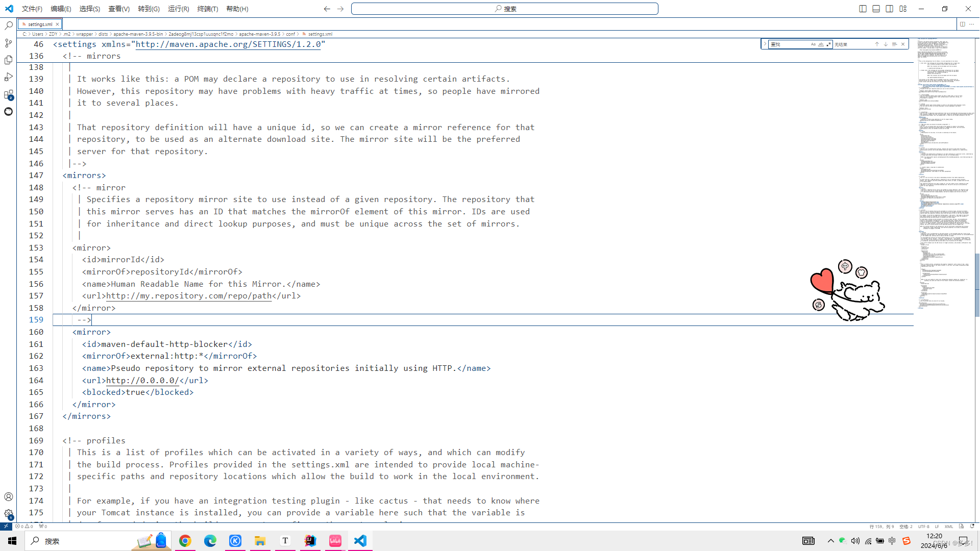980x551 pixels.
Task: Open Run and Debug view in activity bar
Action: pyautogui.click(x=8, y=77)
